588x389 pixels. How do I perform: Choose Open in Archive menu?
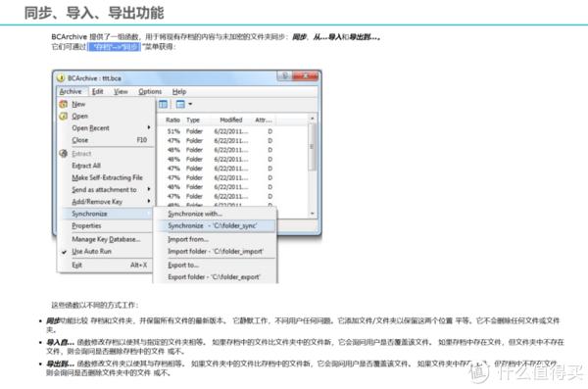point(80,116)
